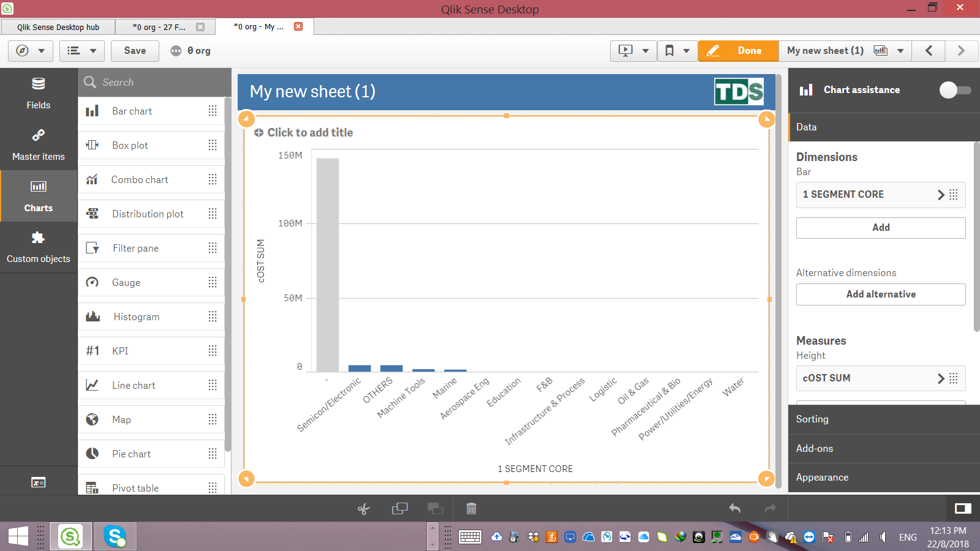Click the chart's Click to add title
Screen dimensions: 980x551
click(x=310, y=133)
